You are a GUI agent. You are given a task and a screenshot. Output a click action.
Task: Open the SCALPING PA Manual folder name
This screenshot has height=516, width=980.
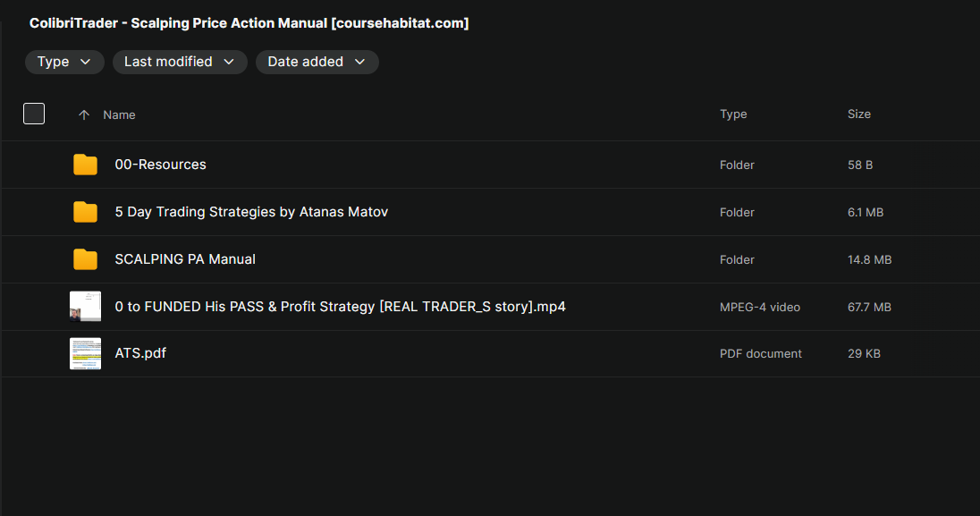pos(185,259)
